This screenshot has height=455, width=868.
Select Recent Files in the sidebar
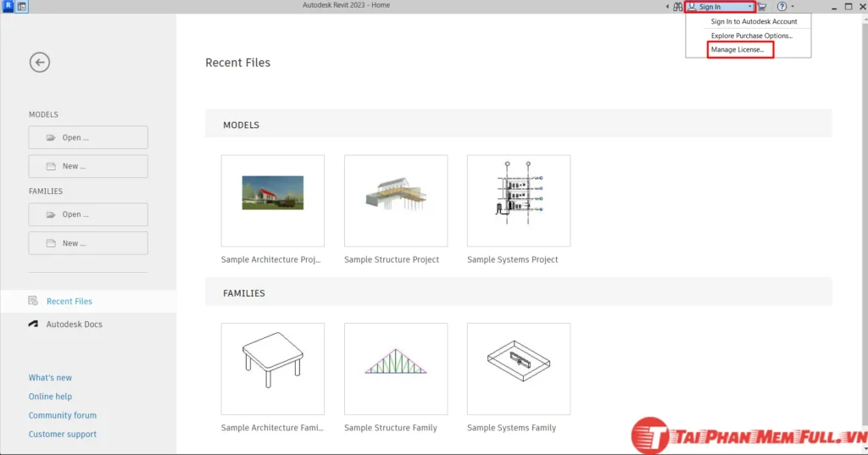(x=88, y=301)
